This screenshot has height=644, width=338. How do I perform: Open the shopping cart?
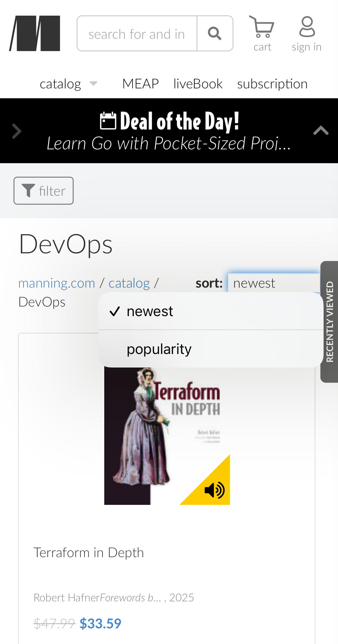[262, 34]
